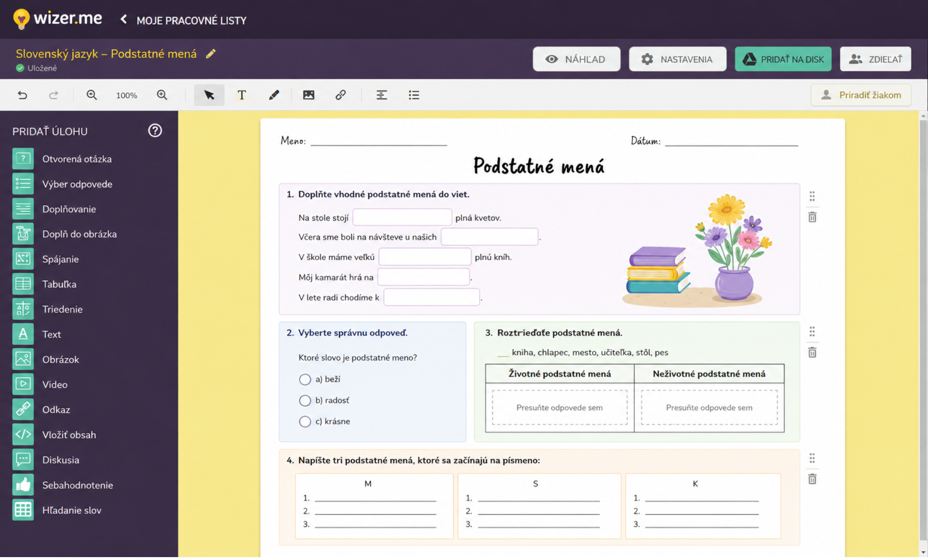Add a Vložiť obsah element
928x560 pixels.
coord(55,435)
